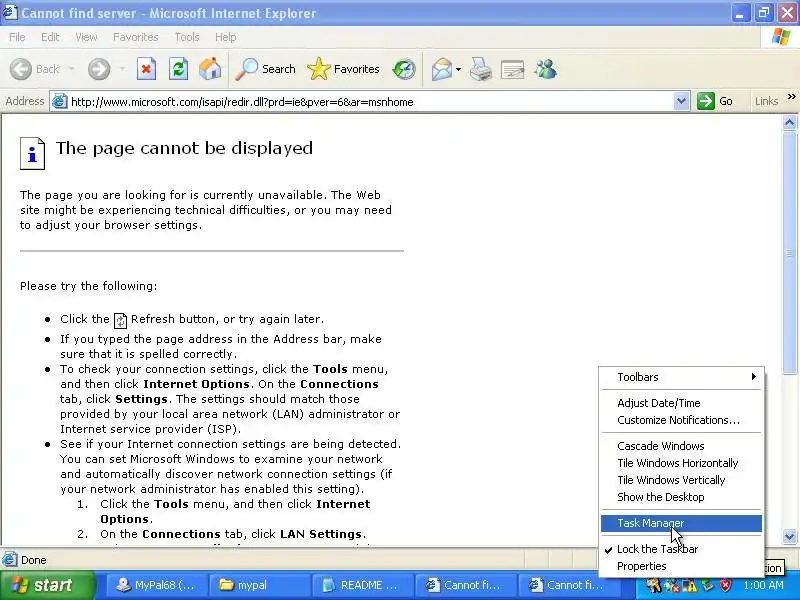Click the network tray icon with red X
The image size is (800, 600).
pyautogui.click(x=672, y=585)
